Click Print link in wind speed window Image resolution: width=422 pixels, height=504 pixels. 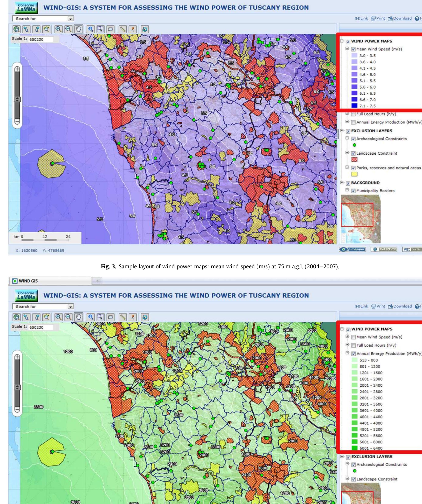(x=378, y=18)
